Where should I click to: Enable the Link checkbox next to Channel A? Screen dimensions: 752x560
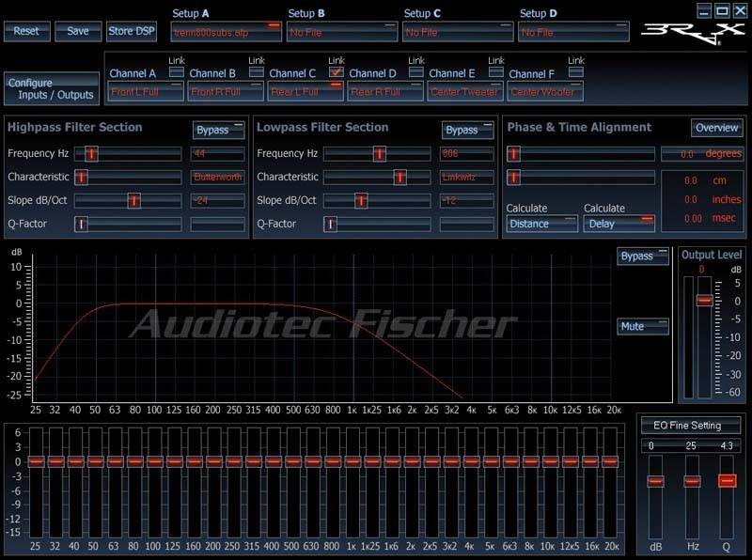[177, 72]
